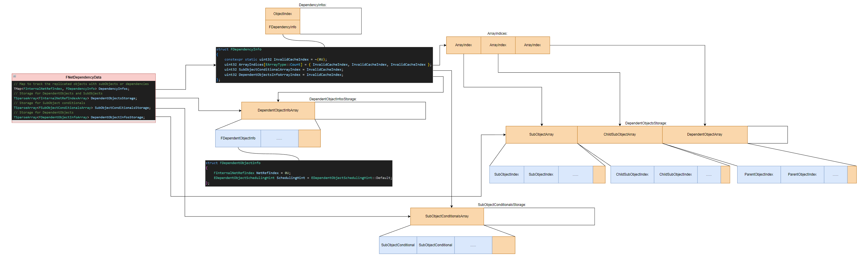868x263 pixels.
Task: Select the FNetDependencyData title header
Action: 84,77
